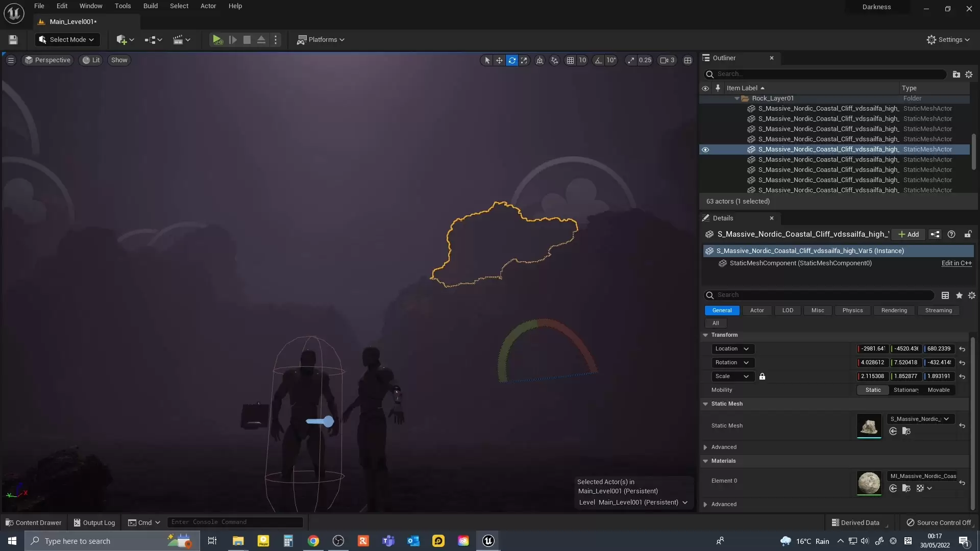Toggle grid snapping in viewport toolbar
The width and height of the screenshot is (980, 551).
(570, 60)
